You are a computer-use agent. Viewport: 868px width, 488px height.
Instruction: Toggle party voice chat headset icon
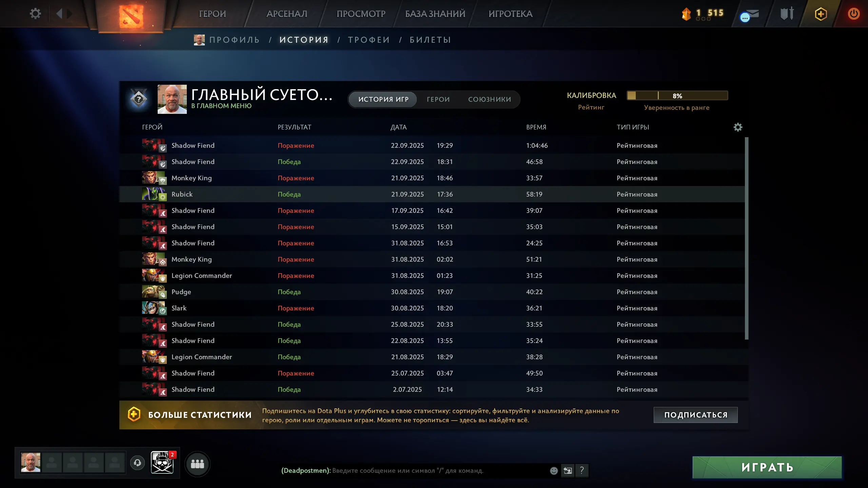point(137,463)
